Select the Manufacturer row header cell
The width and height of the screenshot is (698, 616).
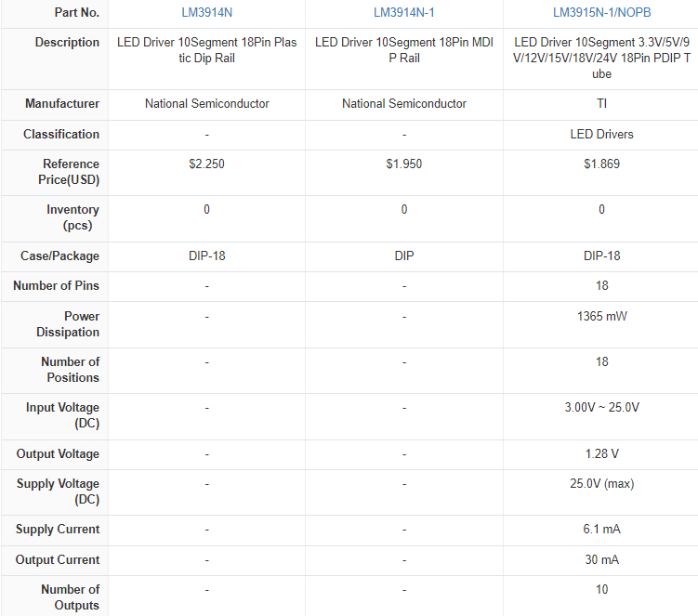coord(62,104)
